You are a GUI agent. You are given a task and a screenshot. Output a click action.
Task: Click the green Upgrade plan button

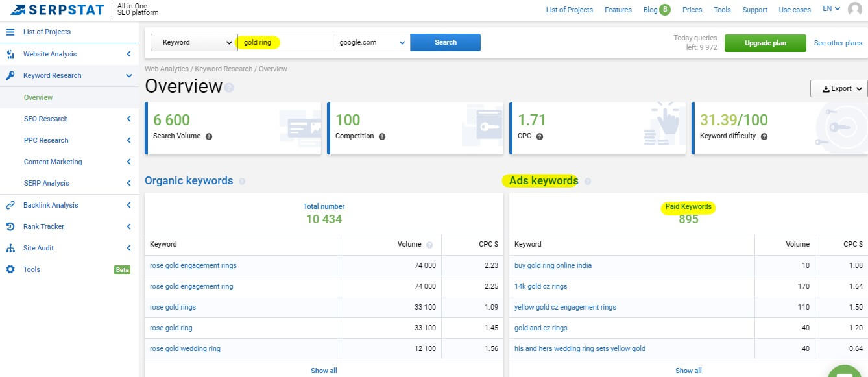click(x=766, y=43)
